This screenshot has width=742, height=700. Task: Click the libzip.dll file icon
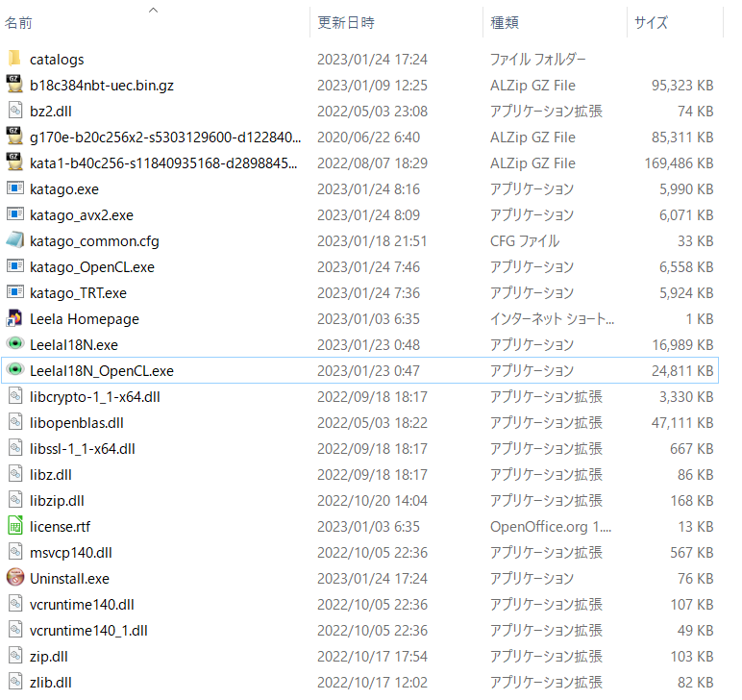pyautogui.click(x=15, y=500)
